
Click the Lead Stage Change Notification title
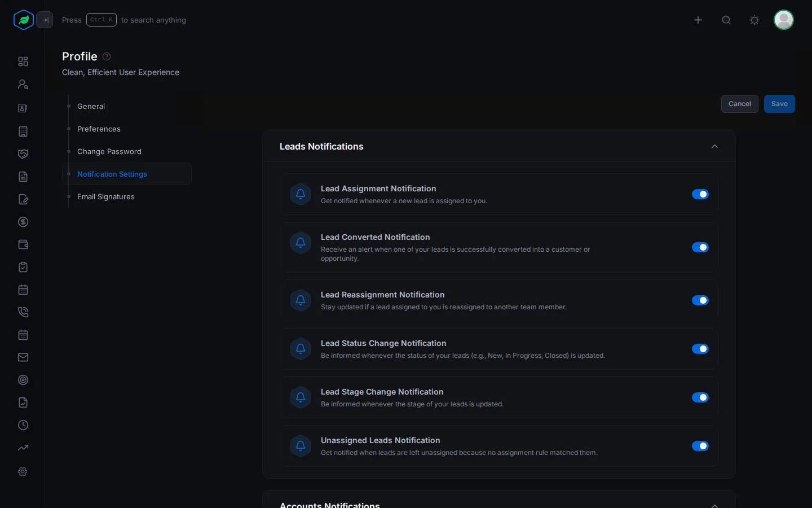click(382, 392)
